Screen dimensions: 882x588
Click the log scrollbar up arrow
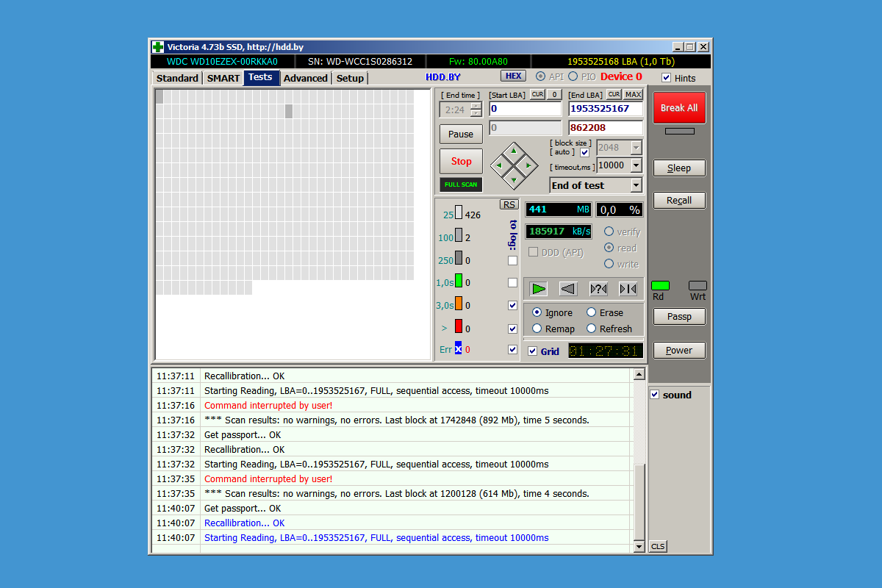(639, 375)
